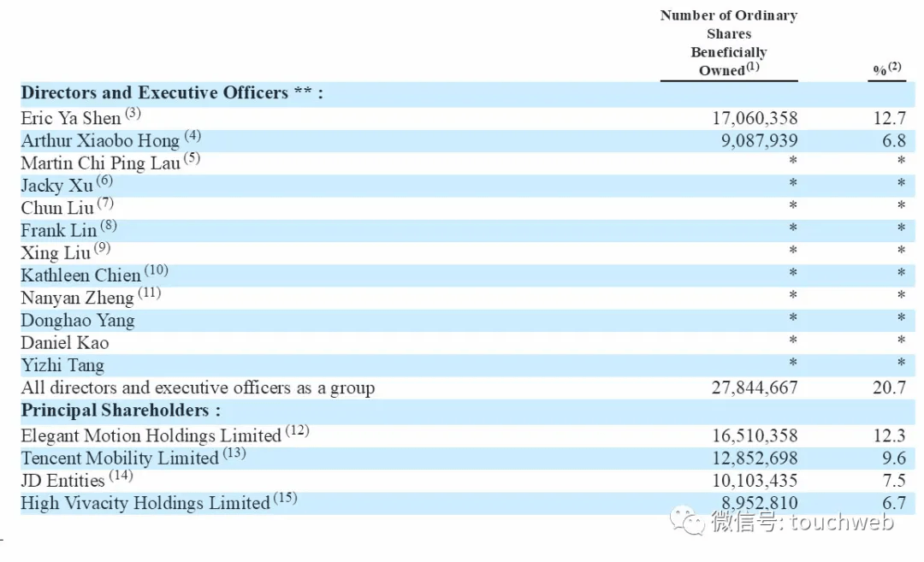The width and height of the screenshot is (924, 562).
Task: Click the group percentage 20.7
Action: pyautogui.click(x=889, y=387)
